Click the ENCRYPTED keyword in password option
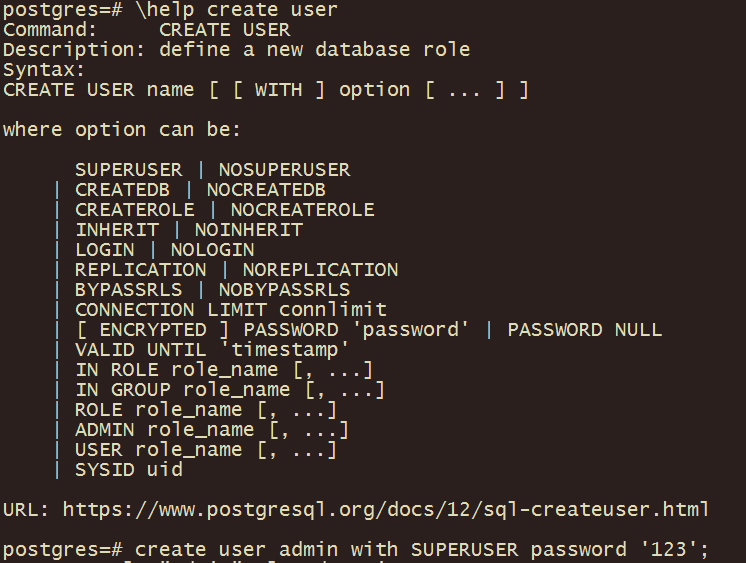This screenshot has width=746, height=563. pyautogui.click(x=153, y=330)
